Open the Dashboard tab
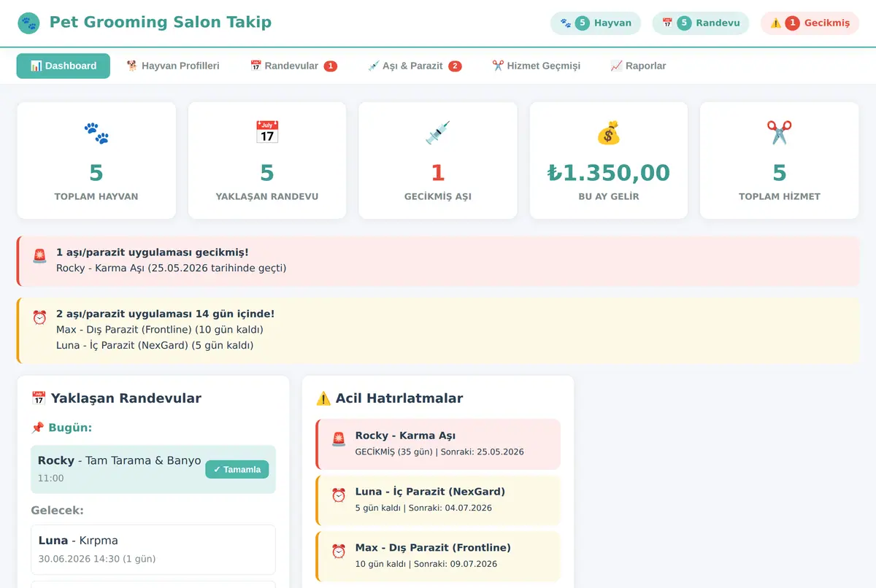Viewport: 876px width, 588px height. pos(64,66)
